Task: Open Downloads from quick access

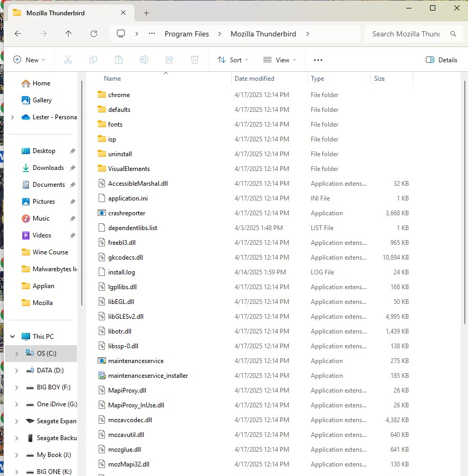Action: pyautogui.click(x=43, y=168)
